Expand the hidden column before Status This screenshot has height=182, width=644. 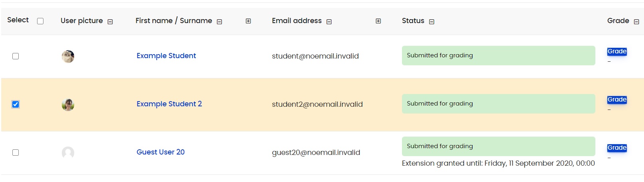tap(378, 21)
